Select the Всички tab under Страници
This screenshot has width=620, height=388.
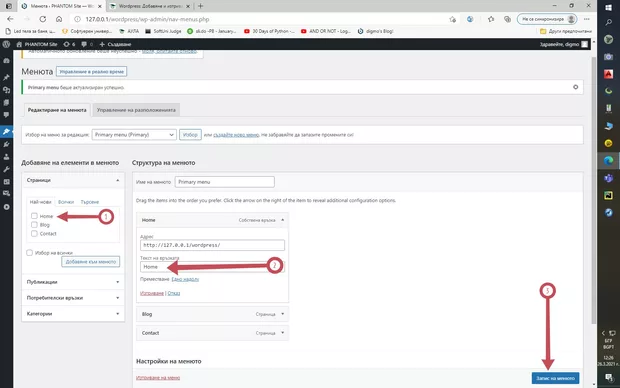pyautogui.click(x=66, y=202)
